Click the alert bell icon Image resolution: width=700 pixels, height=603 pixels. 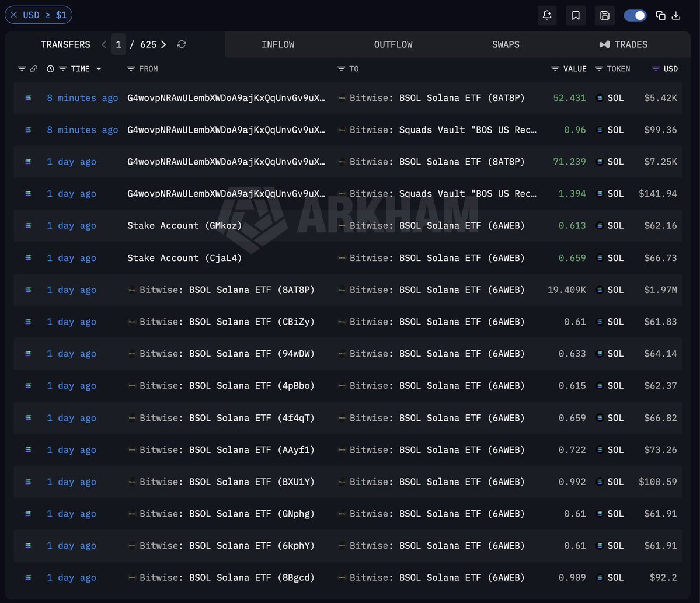click(547, 15)
